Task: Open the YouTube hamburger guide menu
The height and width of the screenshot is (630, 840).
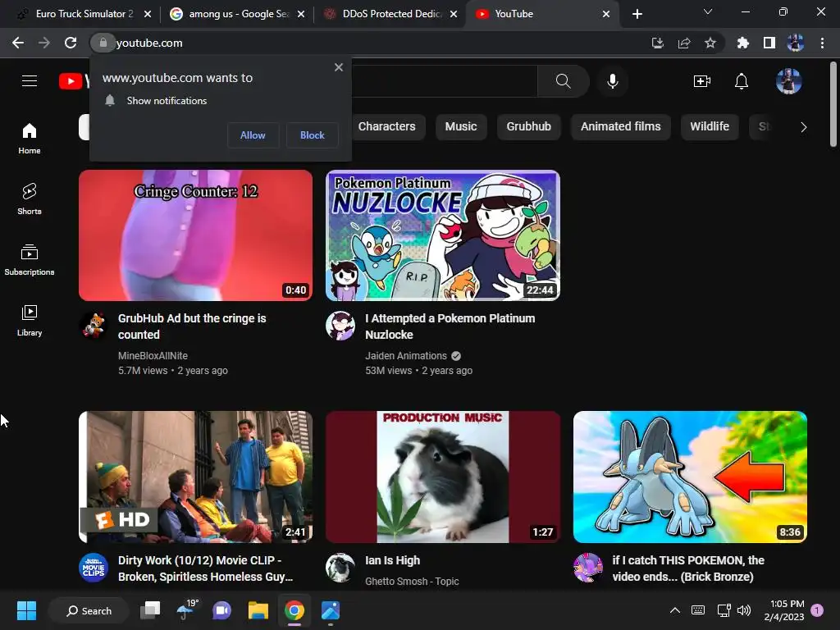Action: pos(30,81)
